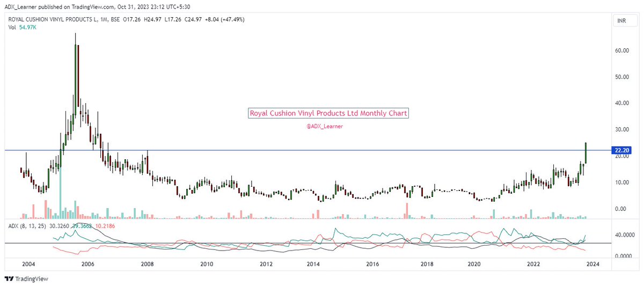Click the 30.00 price axis label

621,129
